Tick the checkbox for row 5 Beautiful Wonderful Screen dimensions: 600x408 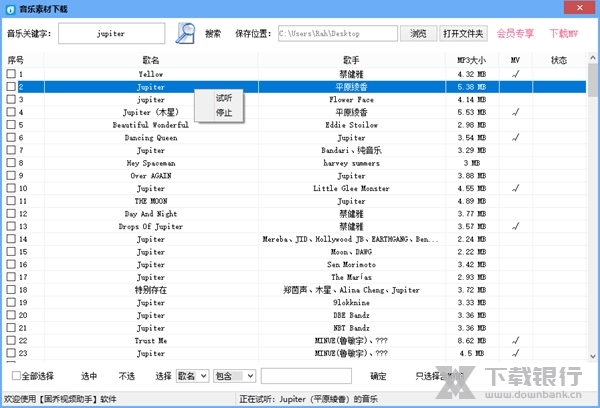coord(11,125)
